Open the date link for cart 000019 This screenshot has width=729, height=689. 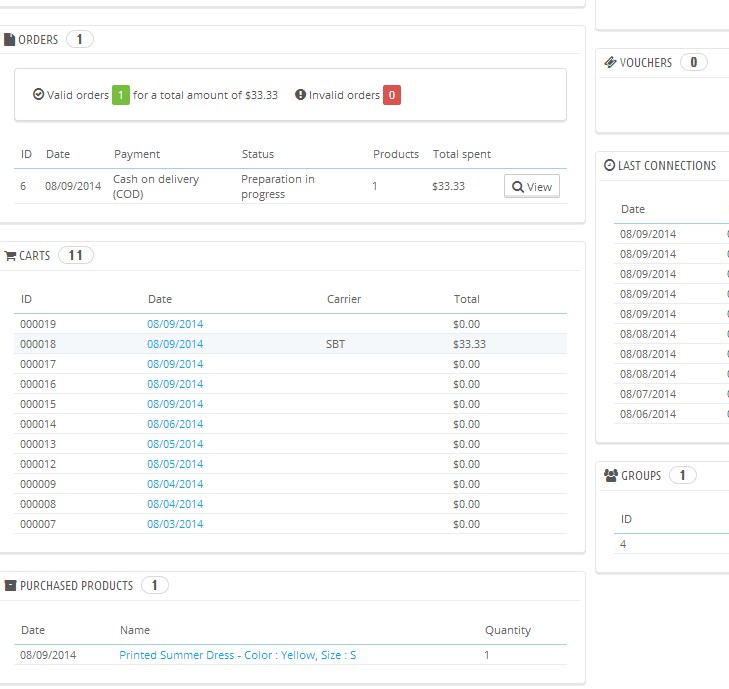(x=175, y=324)
